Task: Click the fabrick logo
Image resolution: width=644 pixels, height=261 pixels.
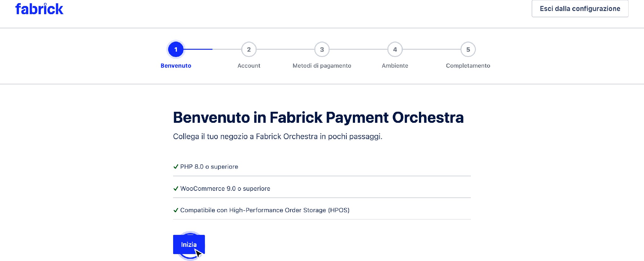Action: (x=39, y=9)
